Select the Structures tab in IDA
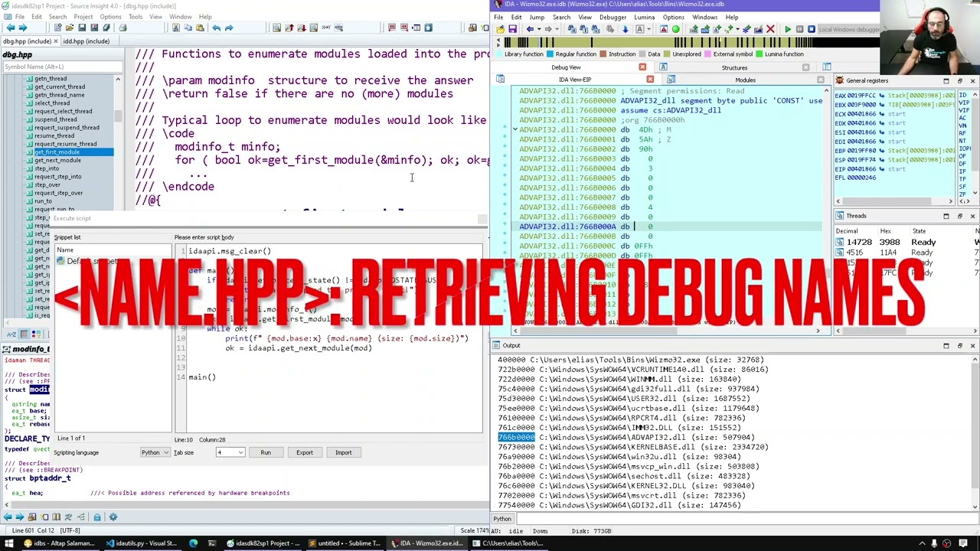Screen dimensions: 980x551 click(734, 67)
